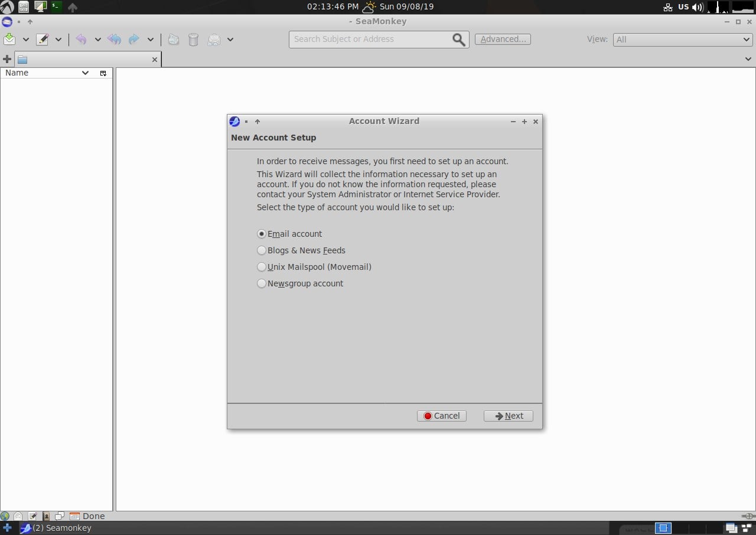
Task: Open the file manager panel icon
Action: (23, 7)
